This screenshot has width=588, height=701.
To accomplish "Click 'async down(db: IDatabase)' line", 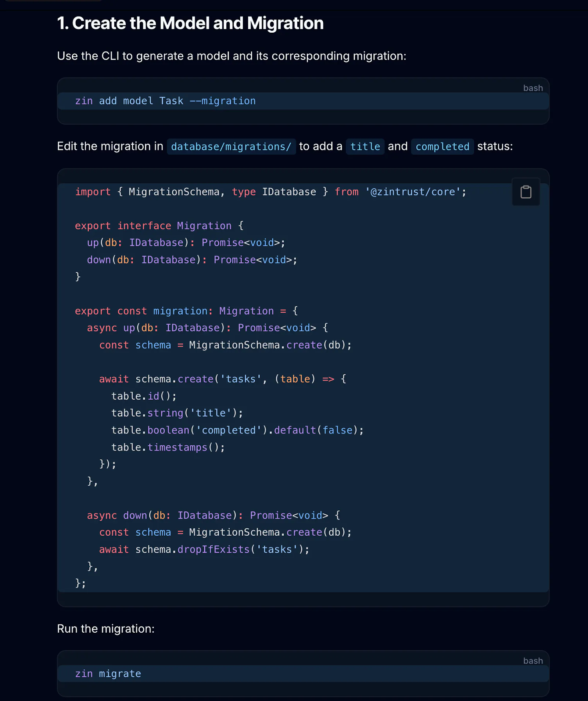I will click(214, 515).
